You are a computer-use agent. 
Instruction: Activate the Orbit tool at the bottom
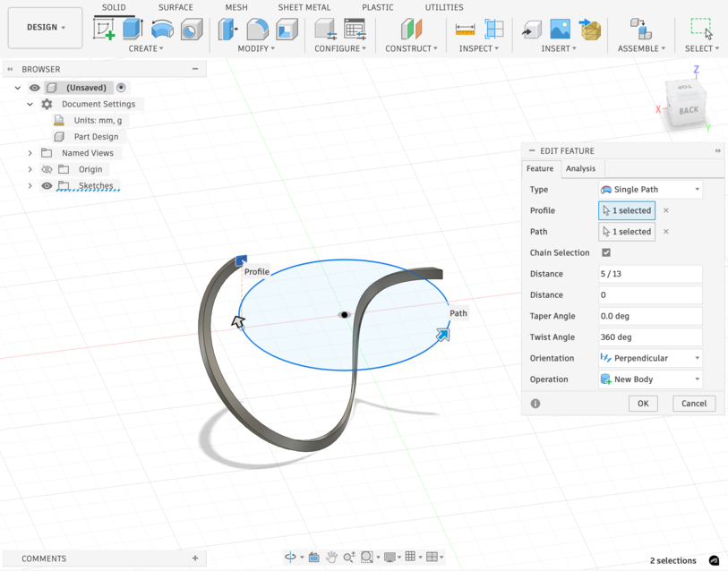point(290,558)
